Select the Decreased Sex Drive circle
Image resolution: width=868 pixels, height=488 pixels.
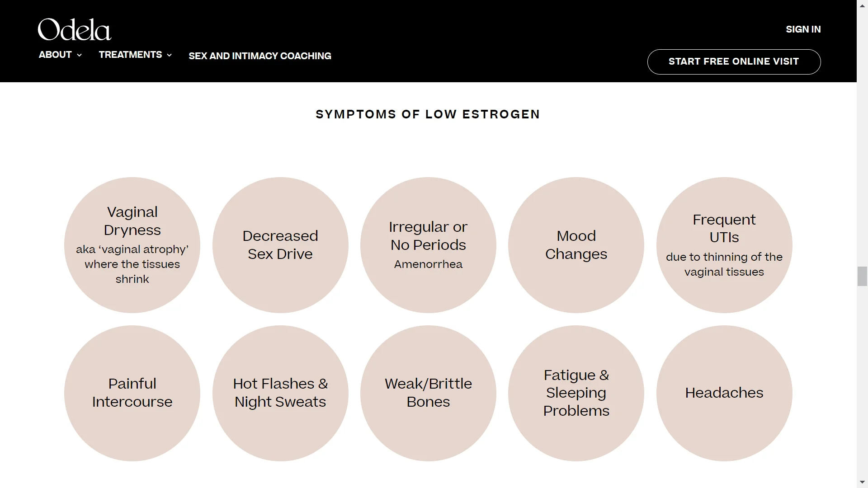[280, 245]
